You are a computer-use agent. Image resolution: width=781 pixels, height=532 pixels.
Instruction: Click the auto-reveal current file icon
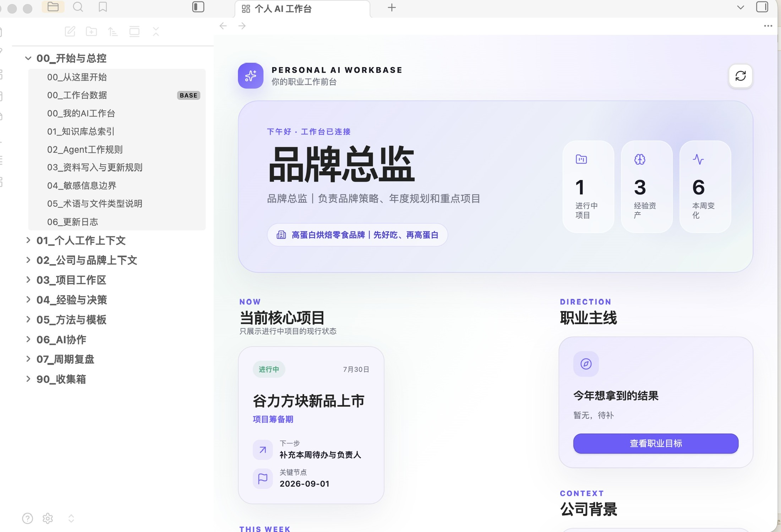(134, 31)
